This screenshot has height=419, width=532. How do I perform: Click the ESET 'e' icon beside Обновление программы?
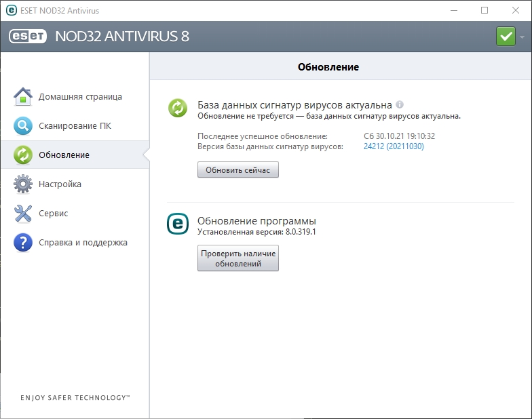pyautogui.click(x=178, y=224)
